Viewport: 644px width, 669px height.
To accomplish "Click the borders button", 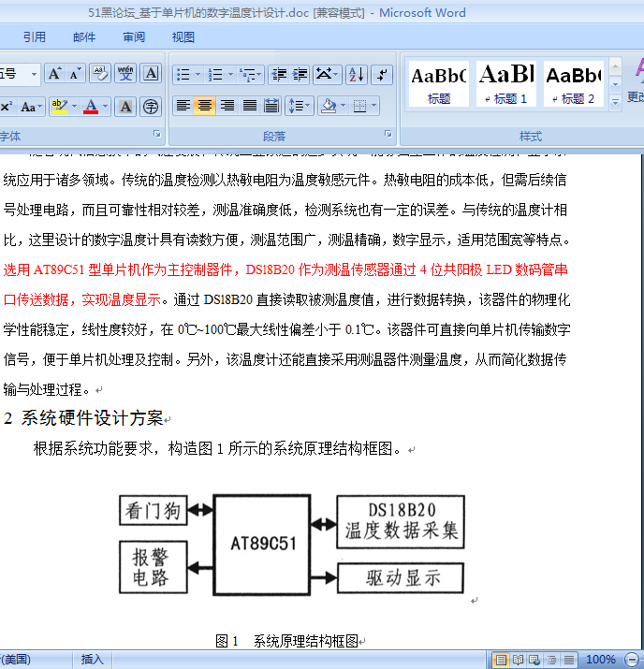I will click(x=359, y=106).
